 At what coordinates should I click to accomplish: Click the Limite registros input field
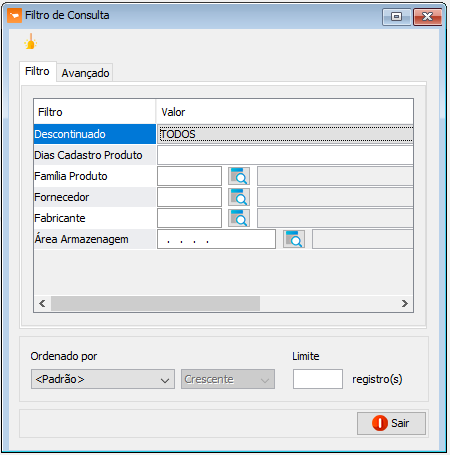(x=318, y=379)
